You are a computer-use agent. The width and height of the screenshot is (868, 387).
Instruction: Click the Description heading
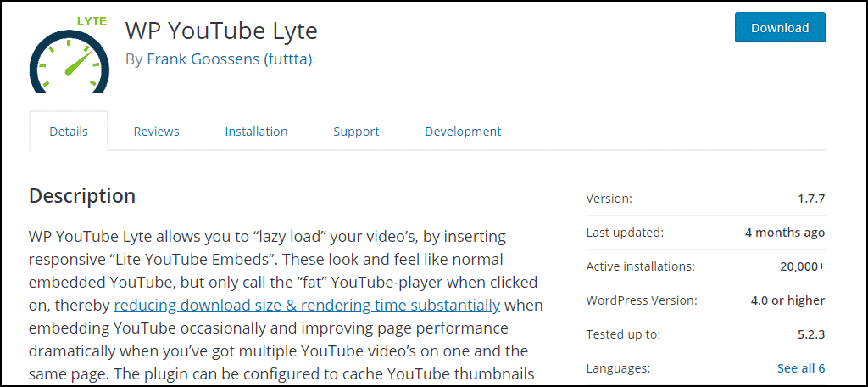82,196
